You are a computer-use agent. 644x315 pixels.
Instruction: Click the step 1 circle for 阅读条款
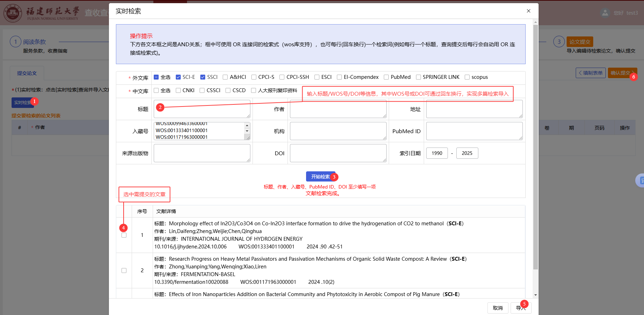click(15, 42)
